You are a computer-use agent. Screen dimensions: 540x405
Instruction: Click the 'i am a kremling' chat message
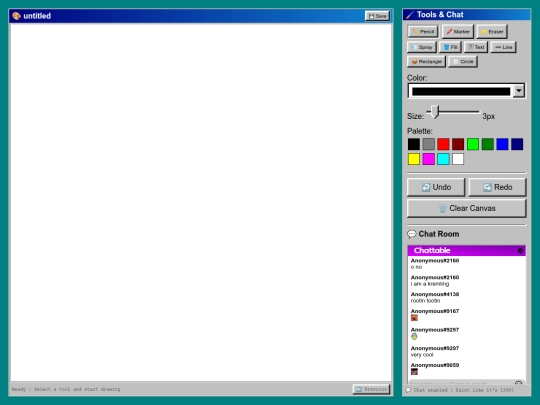[430, 284]
